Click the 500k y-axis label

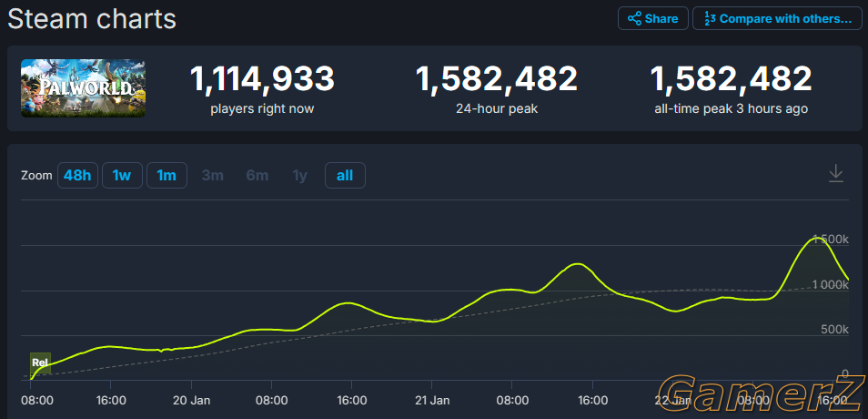coord(834,329)
